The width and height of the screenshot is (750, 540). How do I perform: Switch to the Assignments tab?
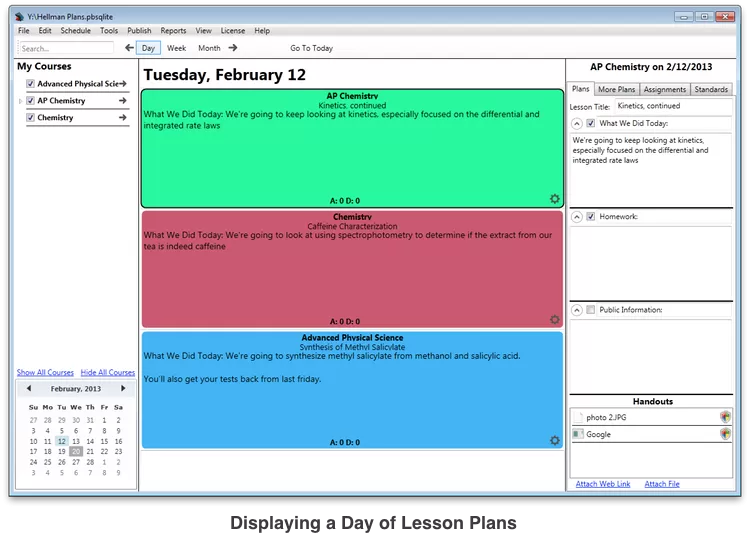tap(665, 89)
